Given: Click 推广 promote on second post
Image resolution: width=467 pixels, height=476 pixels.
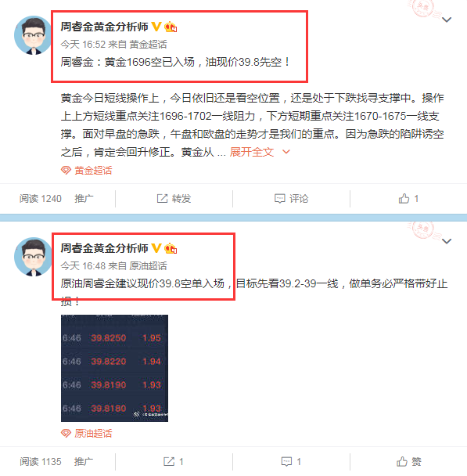Looking at the screenshot, I should [x=84, y=462].
